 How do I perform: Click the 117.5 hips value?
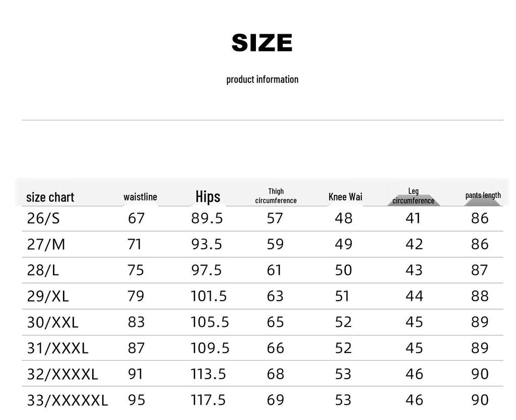(x=208, y=400)
